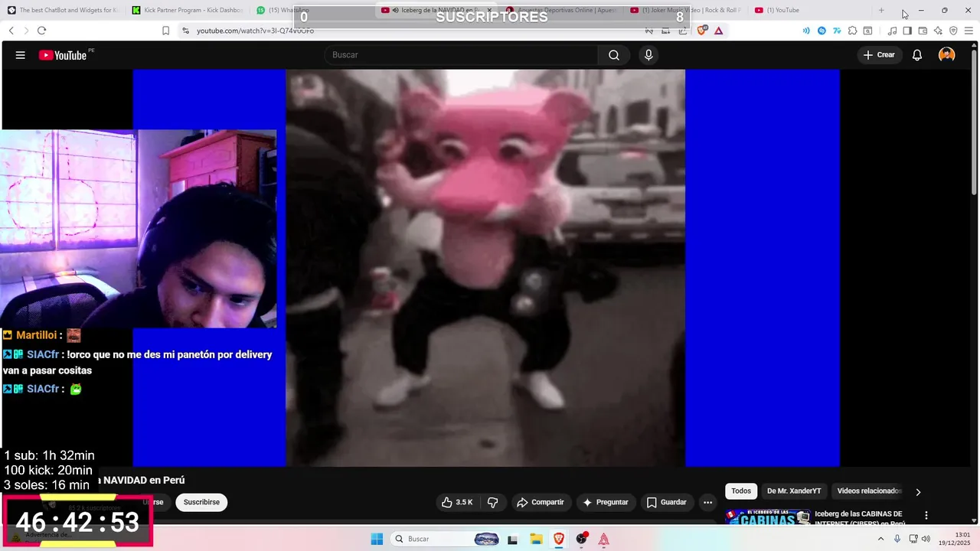
Task: Switch to the Apuestas Deportivas Online tab
Action: pyautogui.click(x=562, y=10)
